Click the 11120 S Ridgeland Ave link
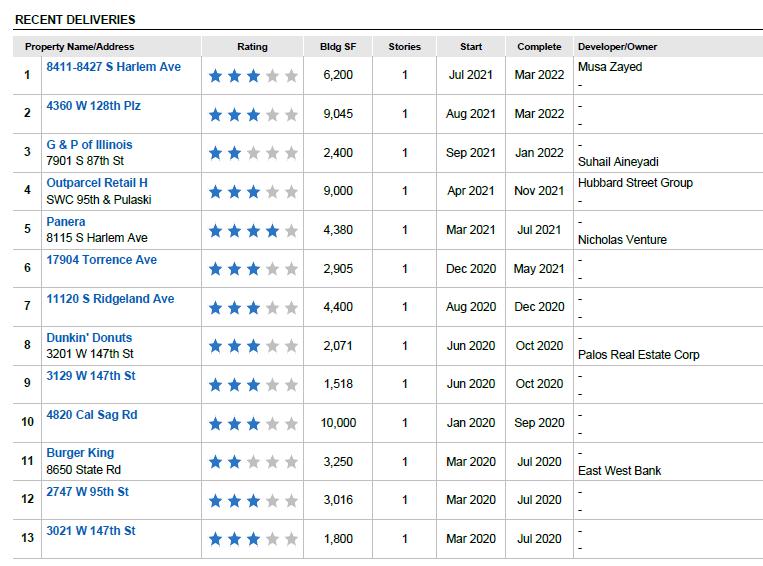This screenshot has height=566, width=763. click(110, 298)
